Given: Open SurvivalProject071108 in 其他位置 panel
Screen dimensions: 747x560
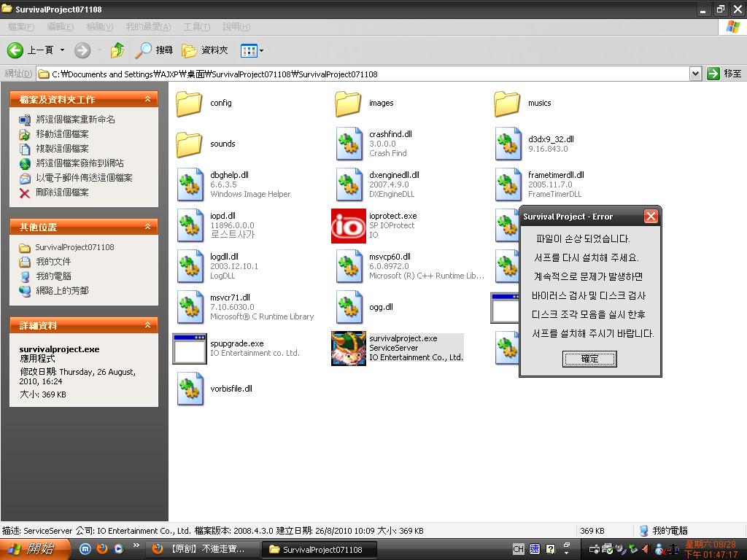Looking at the screenshot, I should click(x=66, y=248).
